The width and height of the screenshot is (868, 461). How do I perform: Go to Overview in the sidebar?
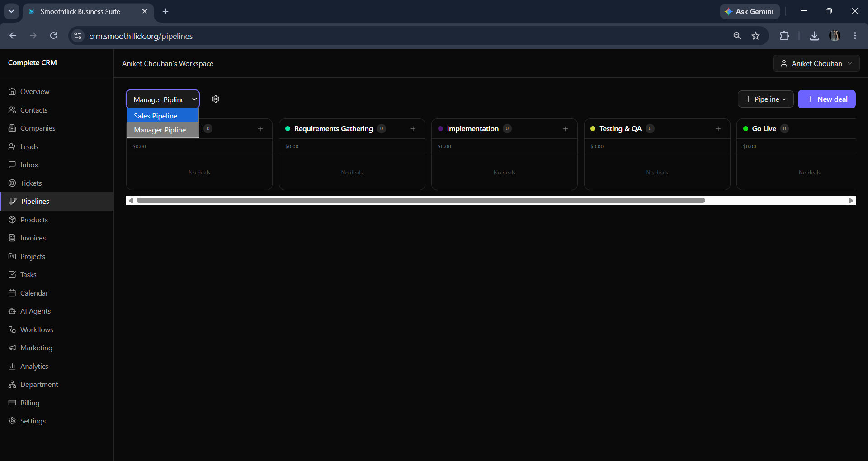(x=57, y=91)
